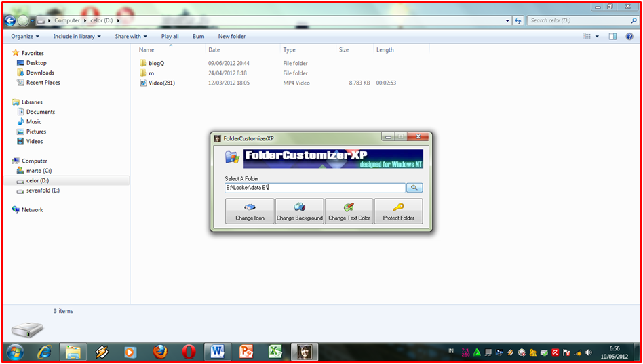Open the view options dropdown arrow
Screen dimensions: 643x364
[597, 37]
